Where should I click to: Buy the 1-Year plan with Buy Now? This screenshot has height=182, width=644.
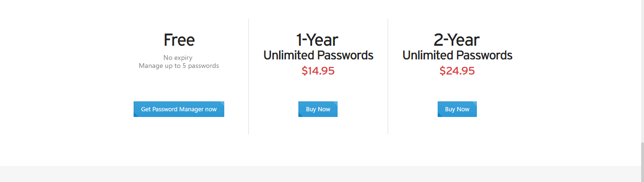tap(318, 109)
